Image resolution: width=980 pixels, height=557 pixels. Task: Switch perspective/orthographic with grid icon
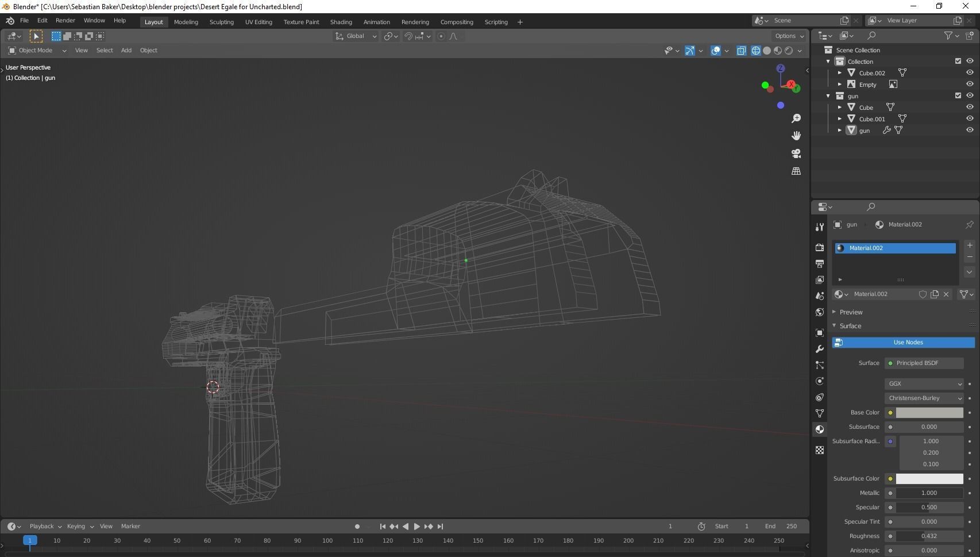coord(796,171)
